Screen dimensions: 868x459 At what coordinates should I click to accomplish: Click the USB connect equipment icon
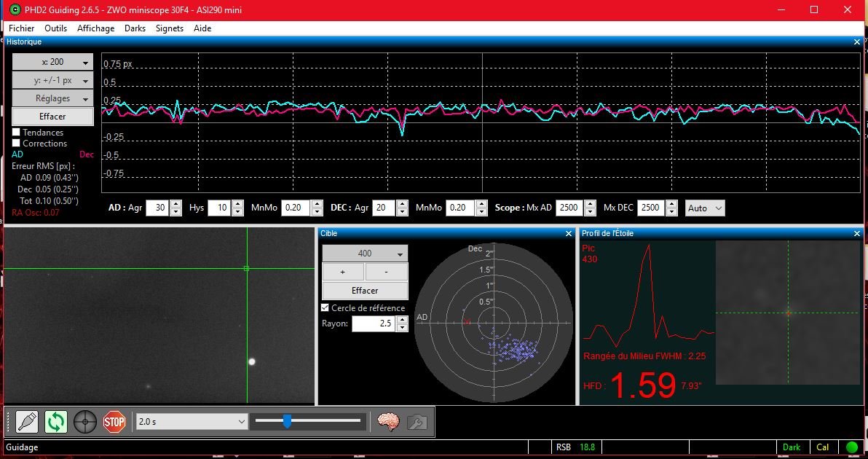pos(27,421)
